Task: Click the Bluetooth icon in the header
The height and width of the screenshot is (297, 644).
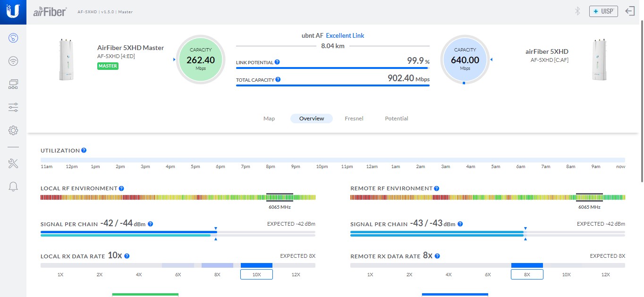Action: (x=577, y=11)
